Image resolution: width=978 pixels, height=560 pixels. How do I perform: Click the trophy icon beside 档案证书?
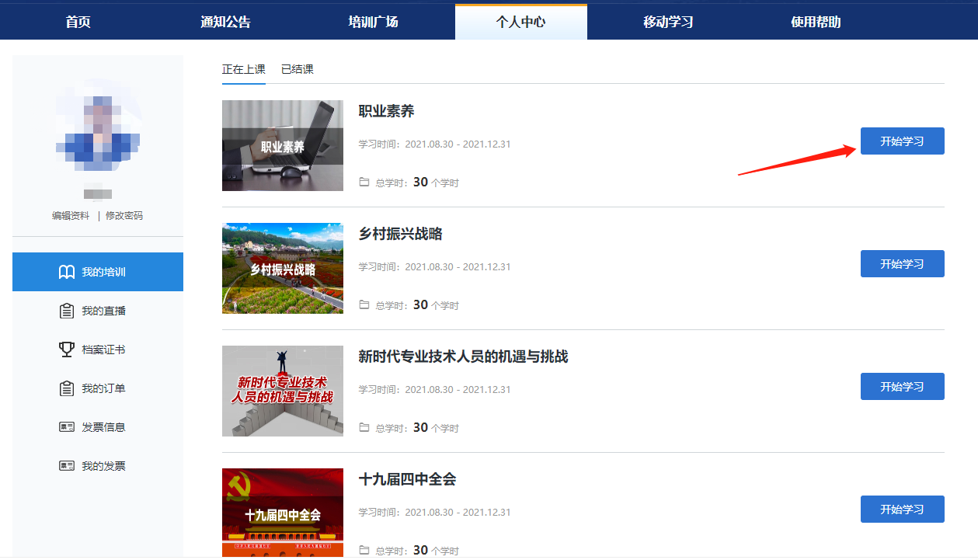(67, 350)
